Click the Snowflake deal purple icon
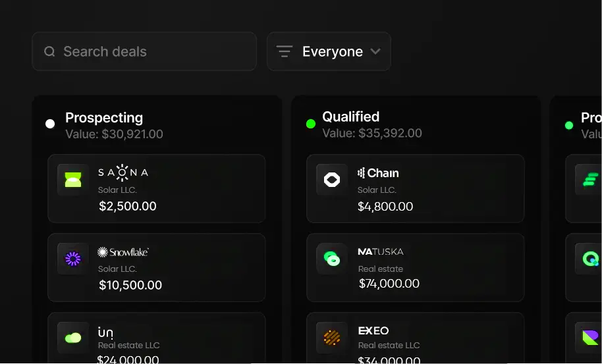602x364 pixels. click(x=73, y=259)
